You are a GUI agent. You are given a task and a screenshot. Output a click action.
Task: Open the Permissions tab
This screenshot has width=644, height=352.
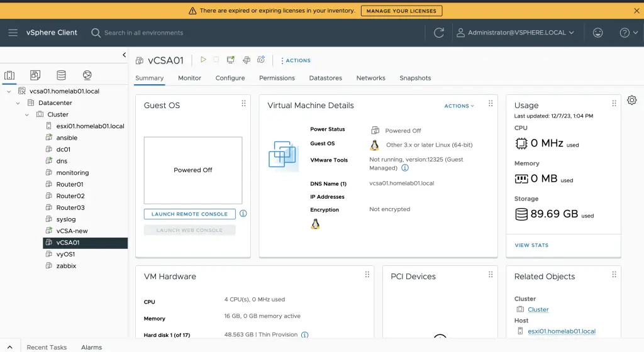click(277, 78)
